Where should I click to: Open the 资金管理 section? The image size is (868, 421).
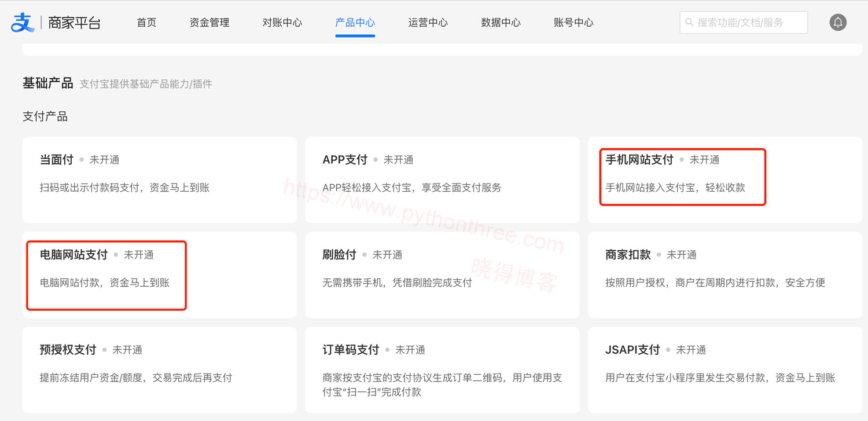coord(208,23)
